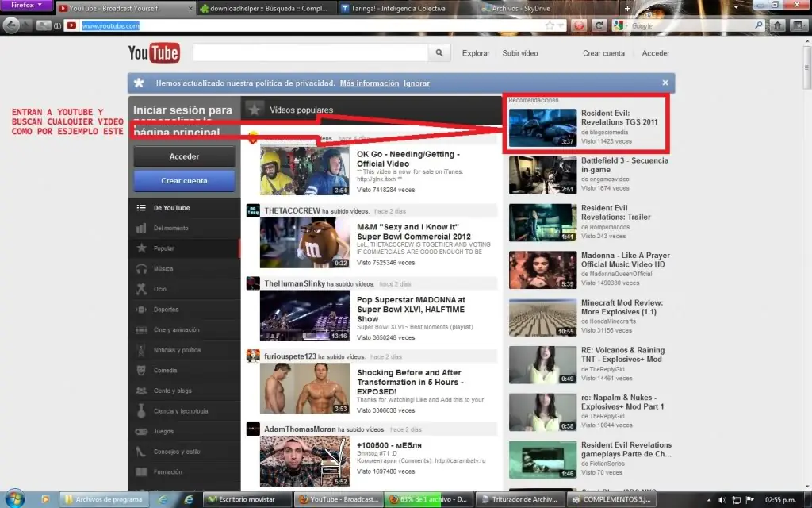Image resolution: width=812 pixels, height=508 pixels.
Task: Open Madonna Like A Prayer recommendation
Action: [625, 260]
